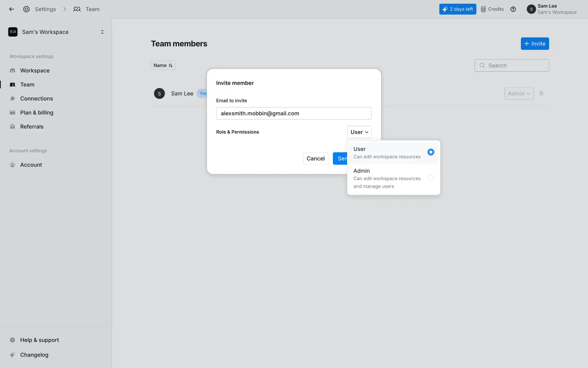Open the help question mark icon

[513, 9]
